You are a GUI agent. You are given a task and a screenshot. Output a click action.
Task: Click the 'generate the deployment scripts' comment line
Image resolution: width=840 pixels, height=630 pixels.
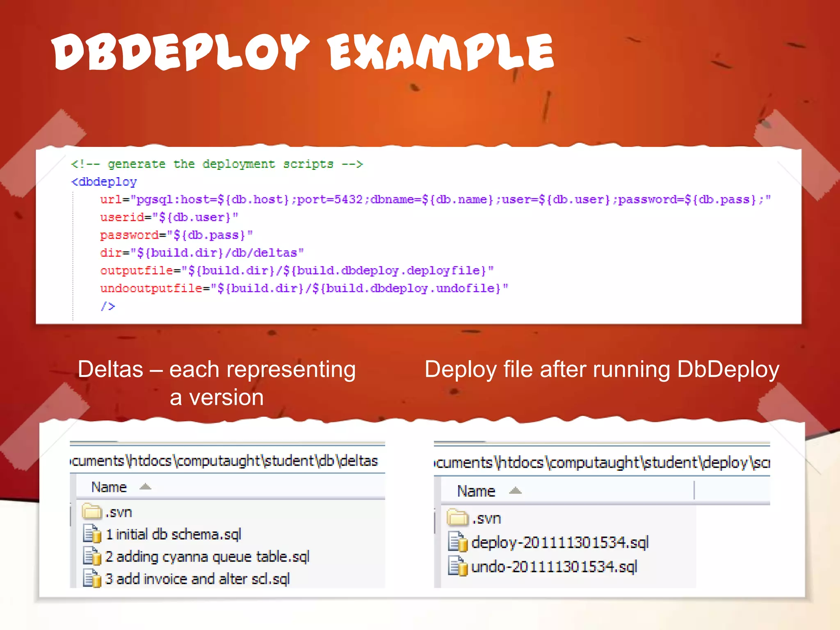[217, 164]
